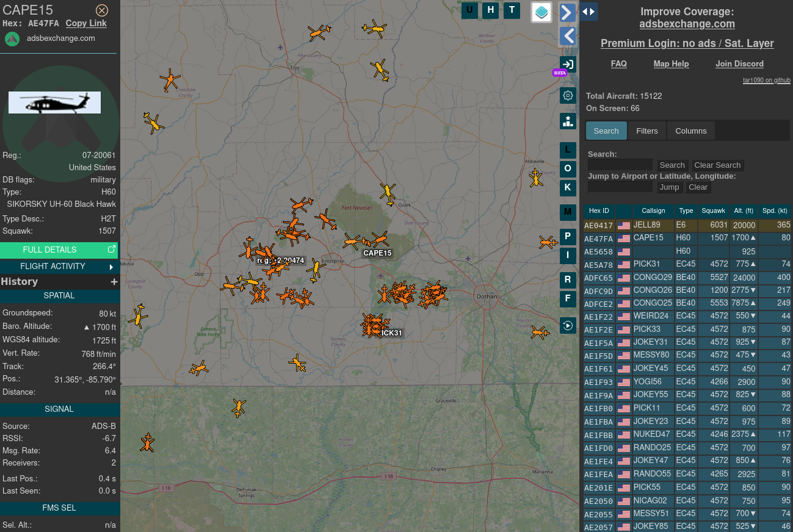Open Premium Login link
Image resolution: width=793 pixels, height=532 pixels.
point(687,43)
